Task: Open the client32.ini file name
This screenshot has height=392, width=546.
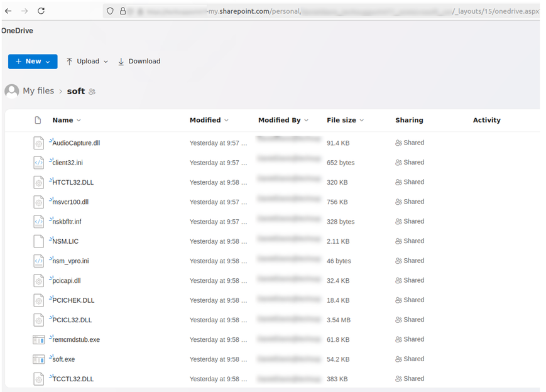Action: (x=68, y=163)
